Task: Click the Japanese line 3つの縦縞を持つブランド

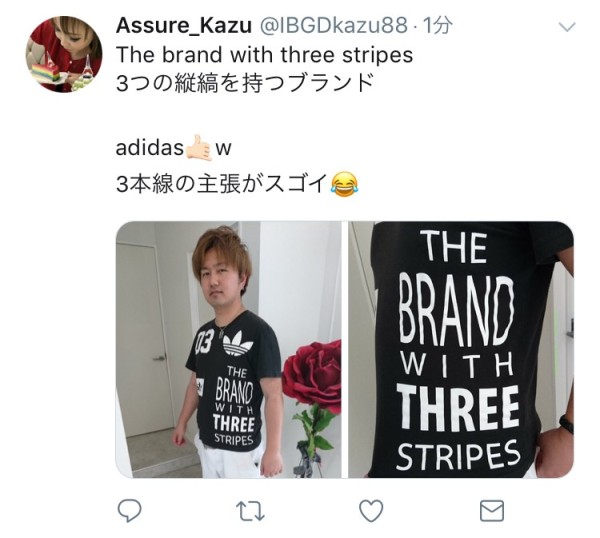Action: point(244,83)
